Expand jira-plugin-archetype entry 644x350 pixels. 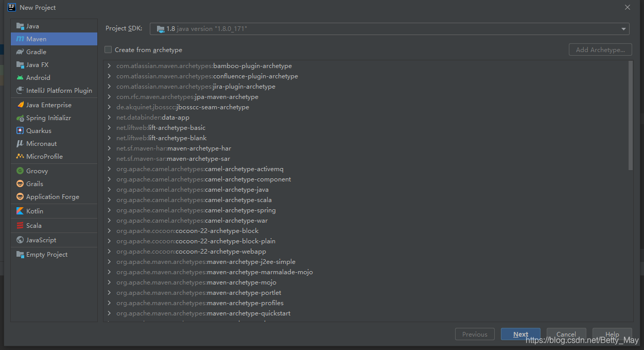coord(109,87)
